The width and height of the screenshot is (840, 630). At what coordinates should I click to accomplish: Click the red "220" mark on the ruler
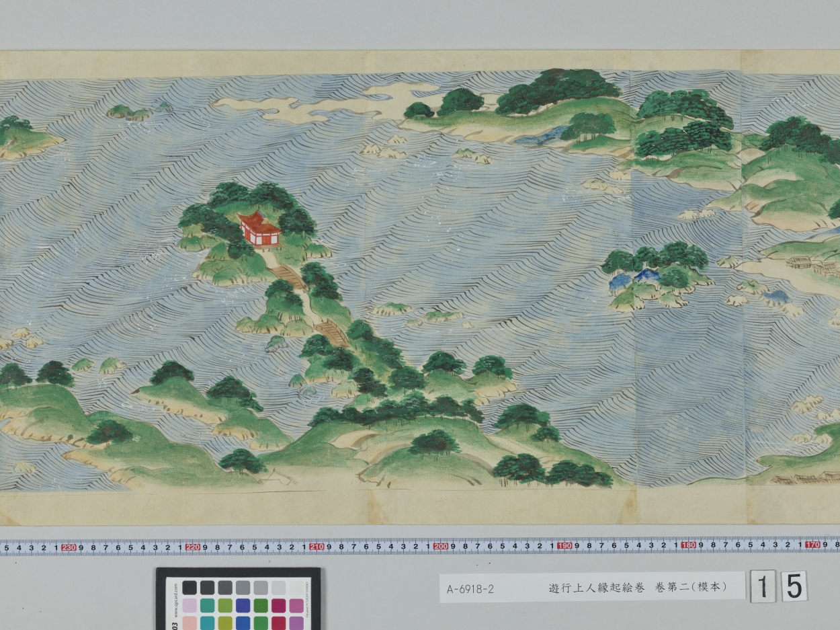pos(192,547)
